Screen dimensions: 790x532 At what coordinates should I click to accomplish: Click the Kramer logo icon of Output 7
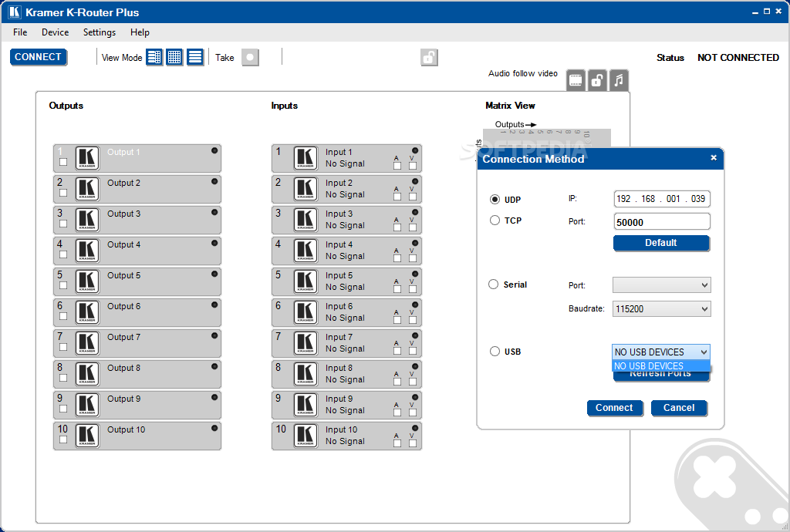pos(87,343)
